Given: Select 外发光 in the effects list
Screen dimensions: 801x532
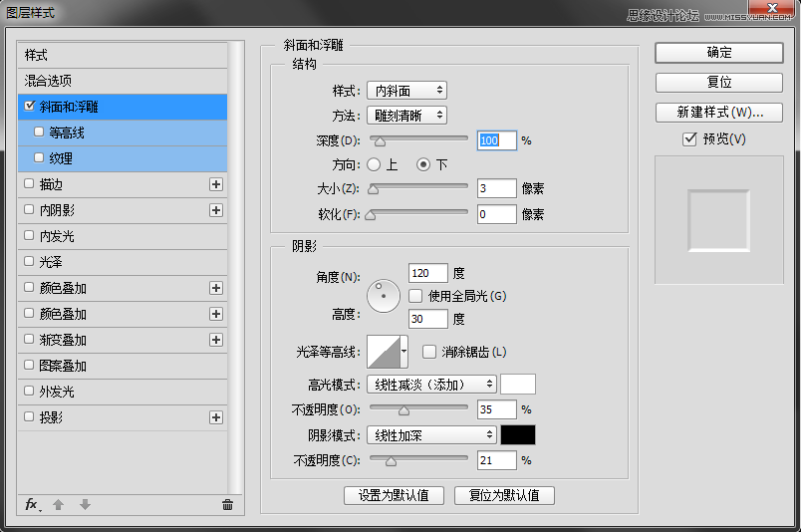Looking at the screenshot, I should click(57, 392).
